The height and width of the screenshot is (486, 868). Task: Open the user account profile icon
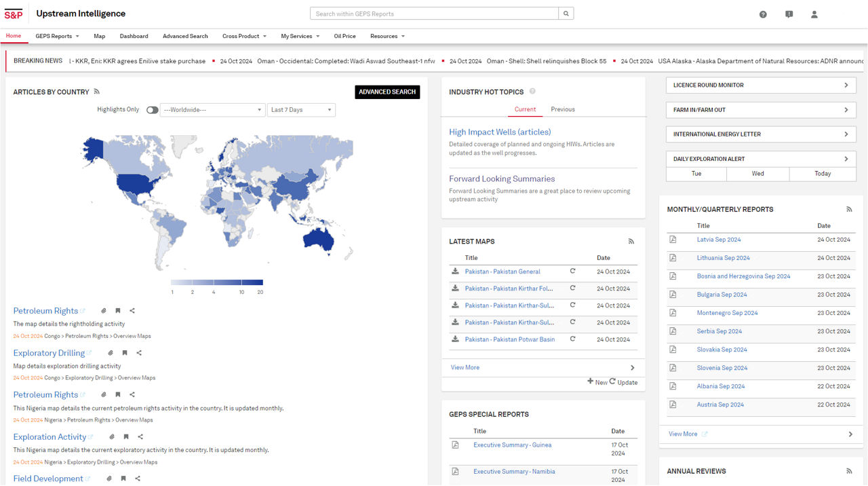point(814,14)
